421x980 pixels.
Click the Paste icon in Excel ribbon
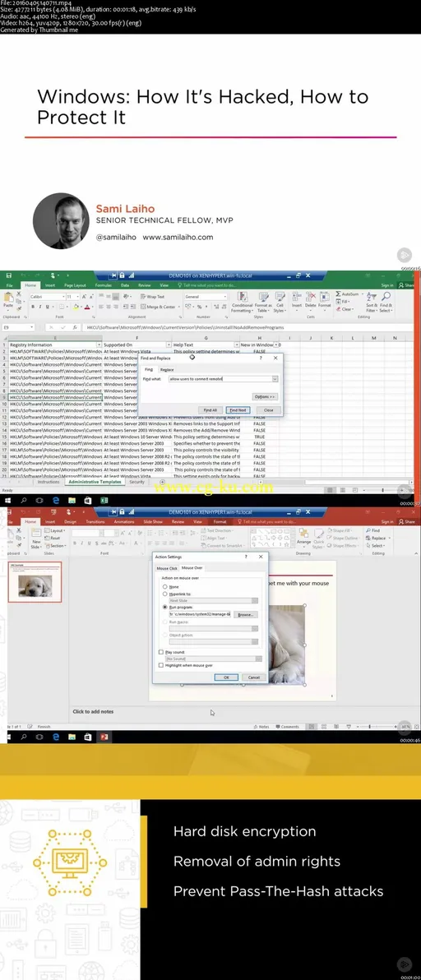pos(8,298)
